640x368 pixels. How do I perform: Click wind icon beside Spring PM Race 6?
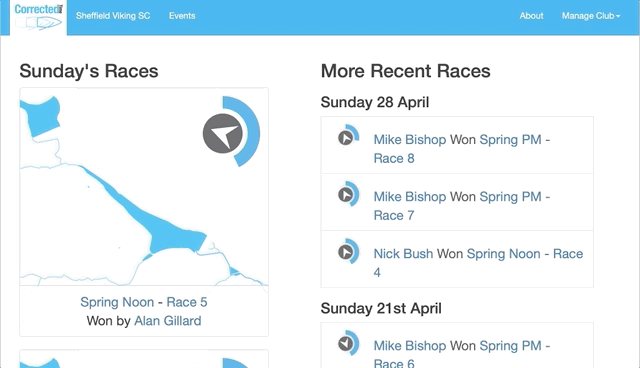coord(348,343)
